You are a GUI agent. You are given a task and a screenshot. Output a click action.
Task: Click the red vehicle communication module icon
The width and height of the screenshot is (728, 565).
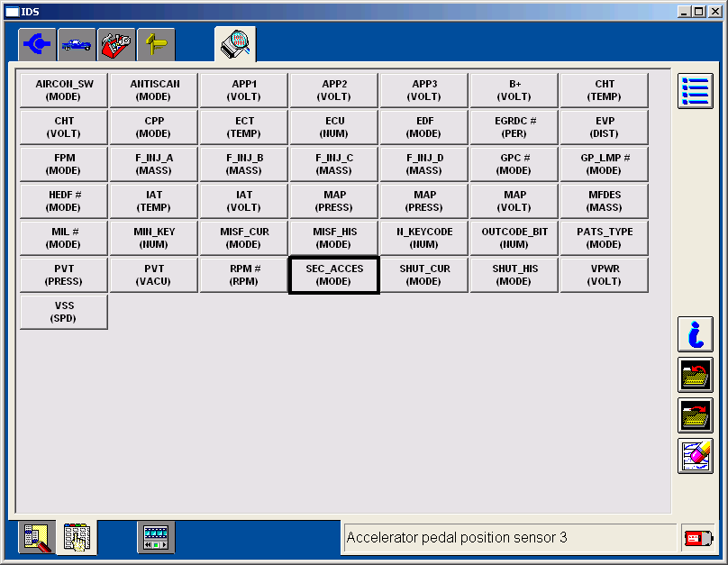699,539
